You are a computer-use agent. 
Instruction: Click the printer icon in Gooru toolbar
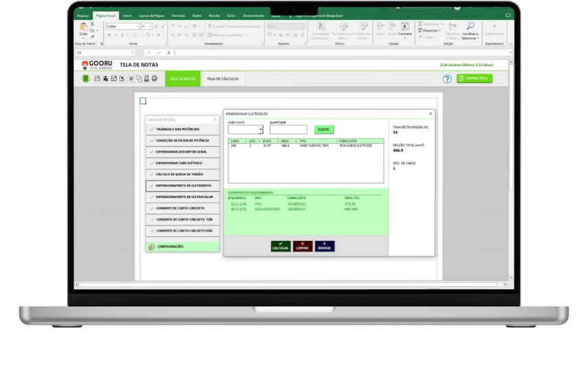point(155,79)
